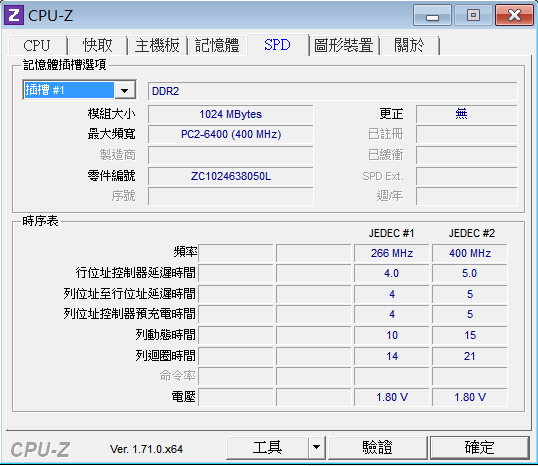Screen dimensions: 538x466
Task: Open the 快取 tab
Action: point(97,46)
